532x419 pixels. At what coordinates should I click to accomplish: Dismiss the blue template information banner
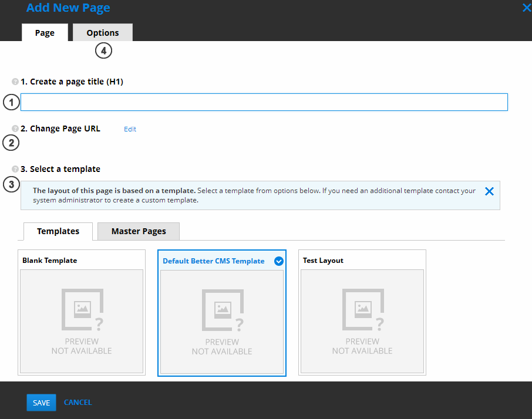pos(489,191)
